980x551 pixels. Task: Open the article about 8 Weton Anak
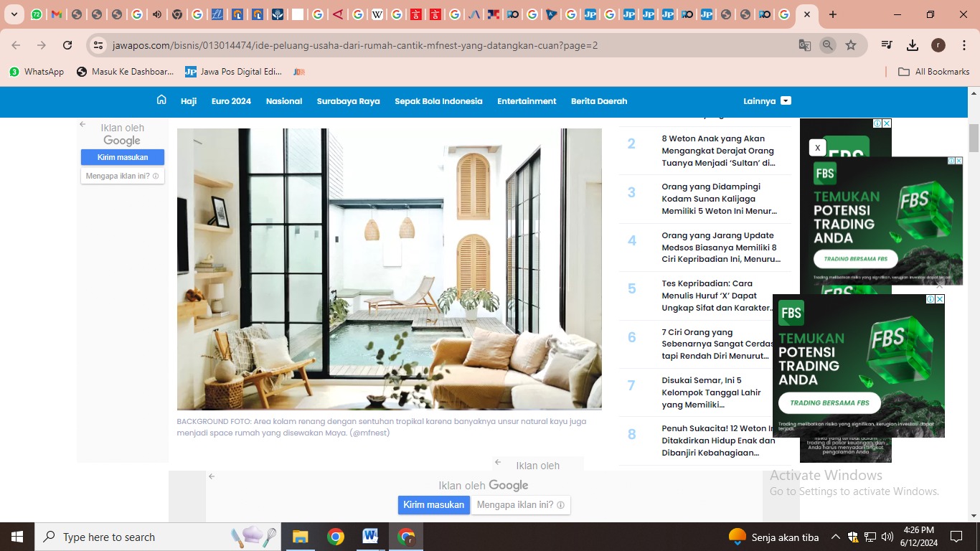717,151
